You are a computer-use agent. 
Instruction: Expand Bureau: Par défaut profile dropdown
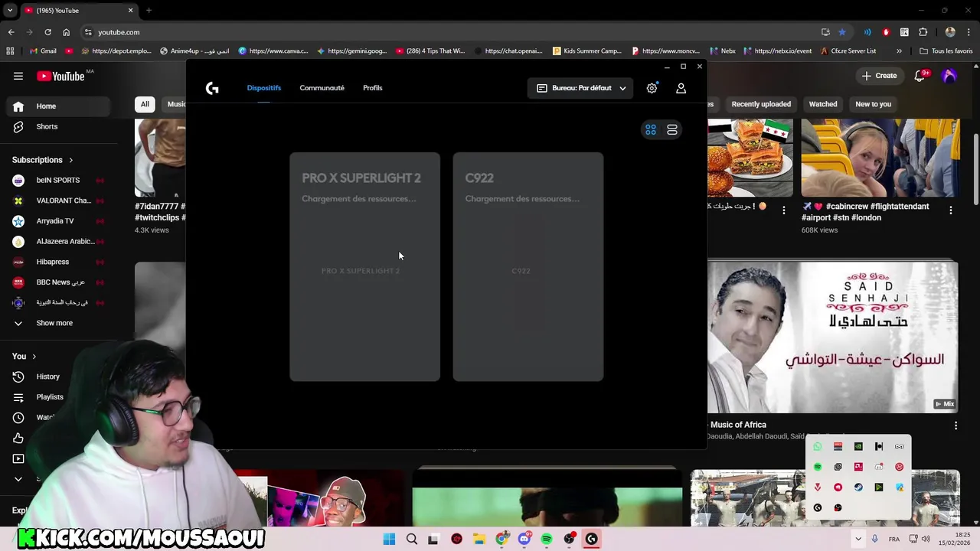pos(580,88)
